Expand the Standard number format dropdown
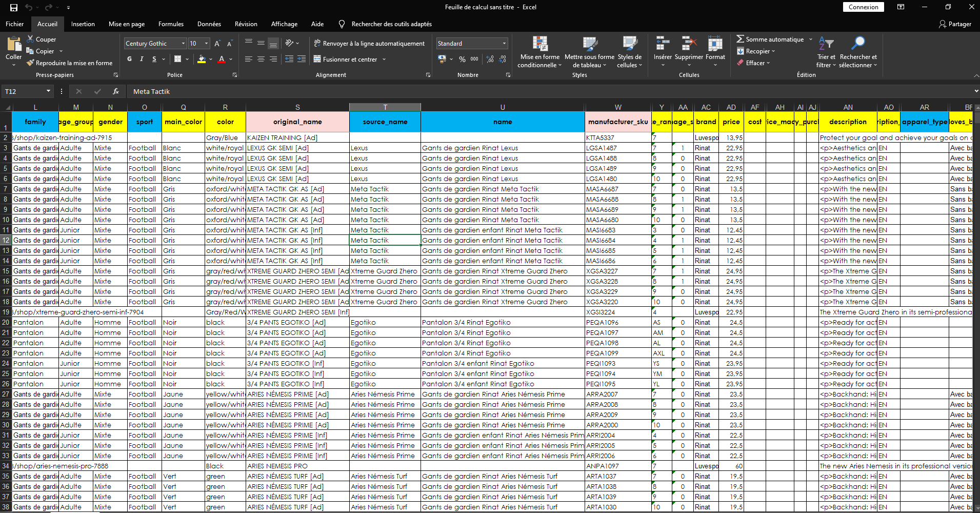The height and width of the screenshot is (513, 980). tap(504, 44)
